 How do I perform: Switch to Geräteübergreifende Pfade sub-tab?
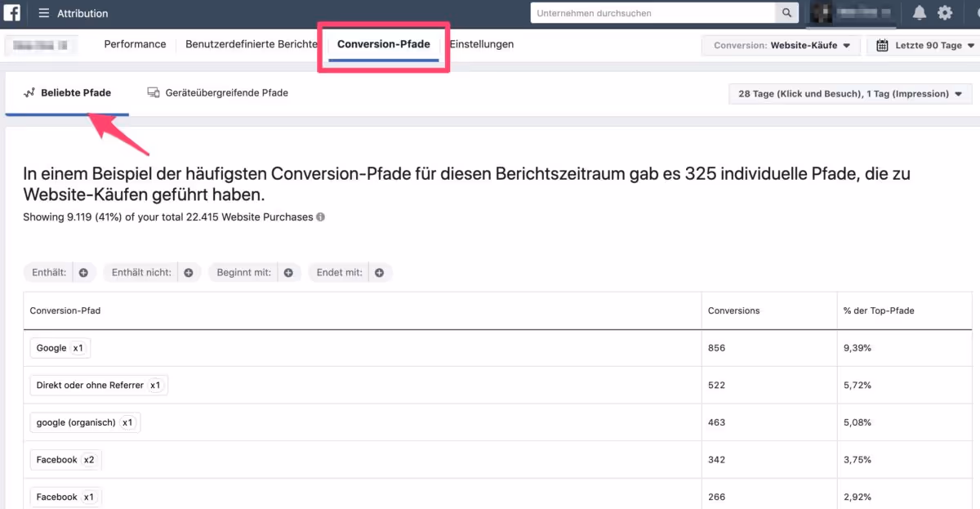tap(217, 93)
